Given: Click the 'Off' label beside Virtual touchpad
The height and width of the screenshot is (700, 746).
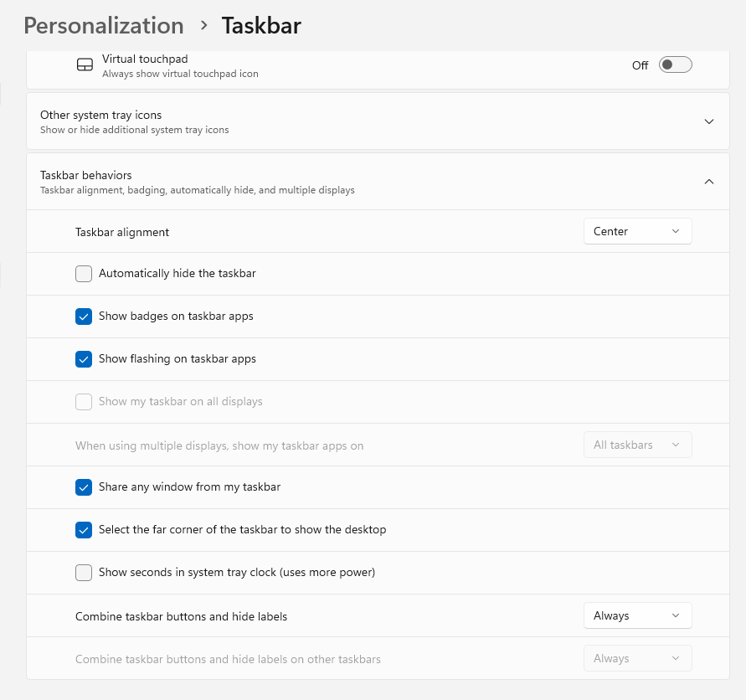Looking at the screenshot, I should tap(640, 65).
